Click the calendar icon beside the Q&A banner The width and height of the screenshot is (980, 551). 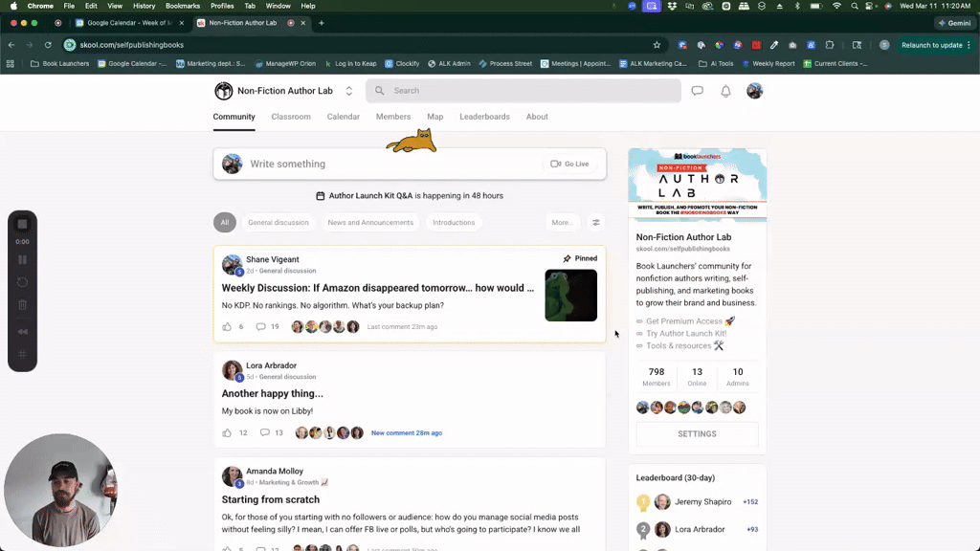tap(321, 195)
